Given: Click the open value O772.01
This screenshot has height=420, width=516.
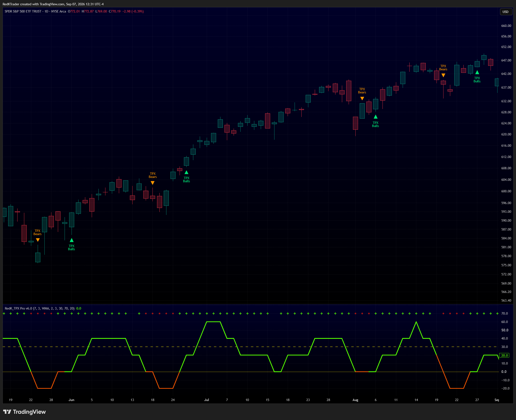Looking at the screenshot, I should pyautogui.click(x=74, y=11).
